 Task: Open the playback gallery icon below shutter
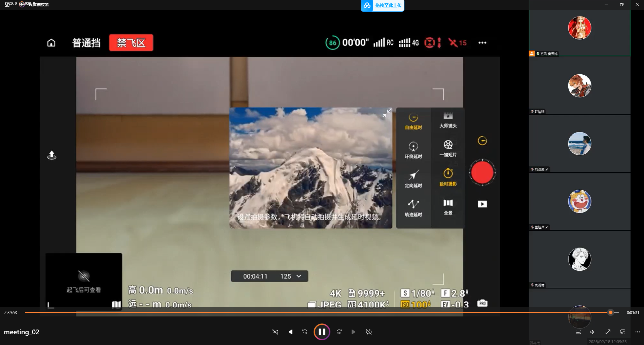[482, 204]
